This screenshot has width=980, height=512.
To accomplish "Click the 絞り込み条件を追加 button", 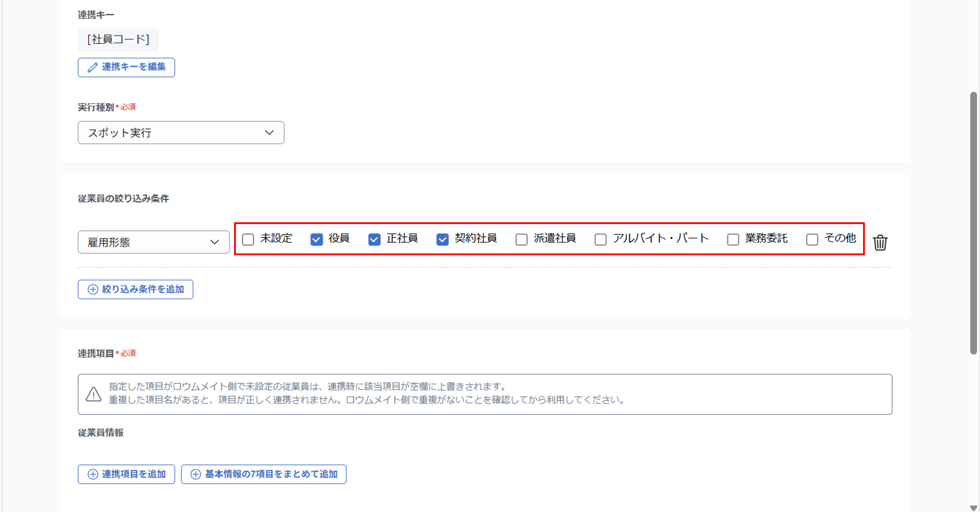I will coord(135,290).
